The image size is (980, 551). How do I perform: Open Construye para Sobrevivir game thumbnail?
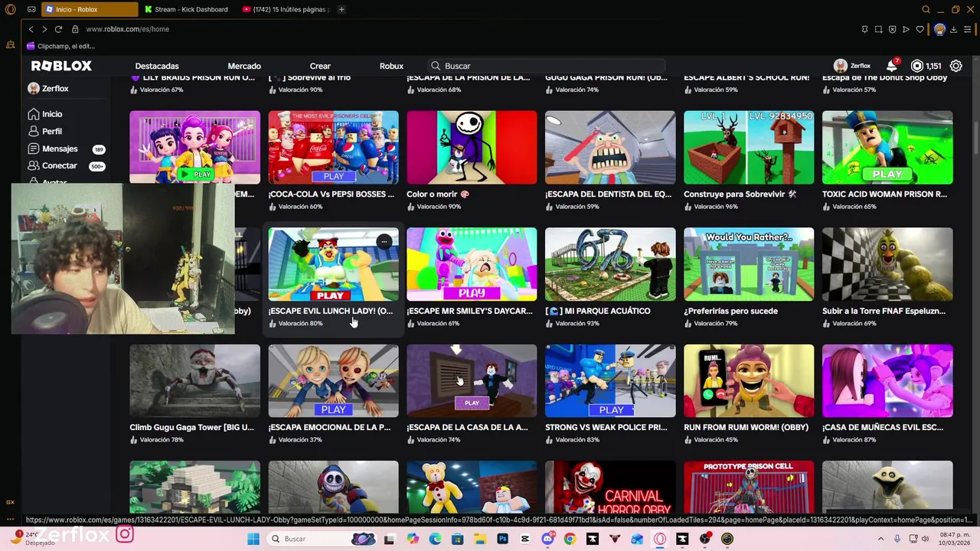pyautogui.click(x=749, y=147)
